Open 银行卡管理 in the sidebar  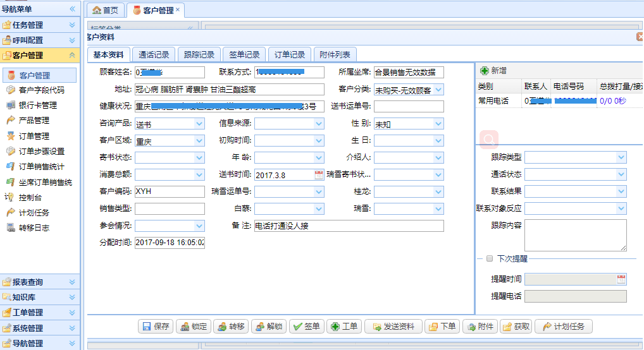(x=37, y=105)
